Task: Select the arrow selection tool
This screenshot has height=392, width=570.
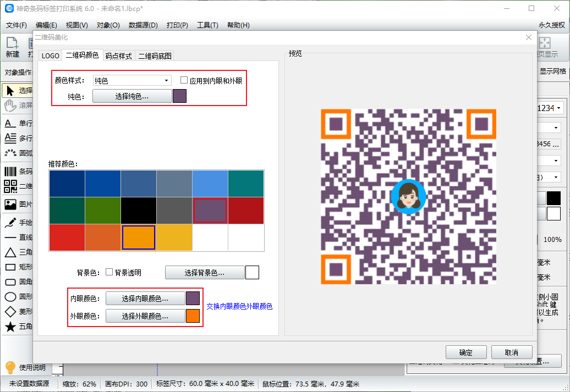Action: point(10,90)
